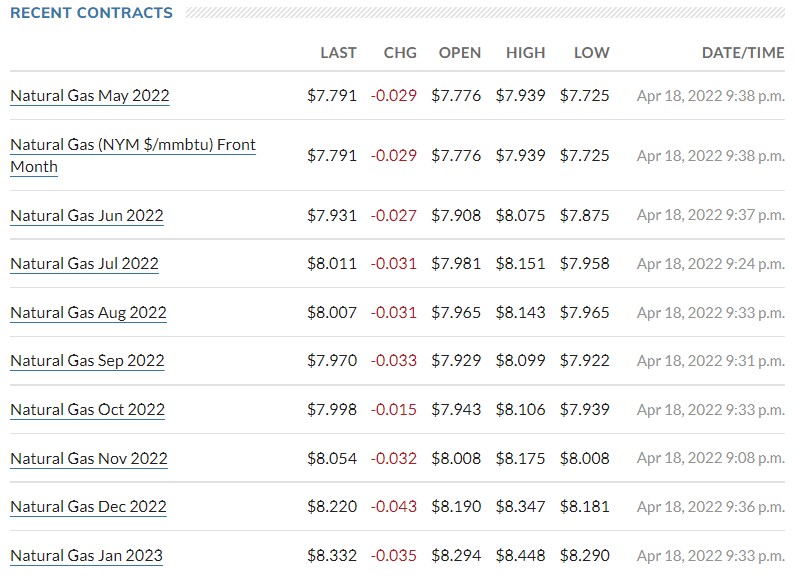Open Natural Gas (NYM $/mmbtu) Front Month link

[x=132, y=145]
